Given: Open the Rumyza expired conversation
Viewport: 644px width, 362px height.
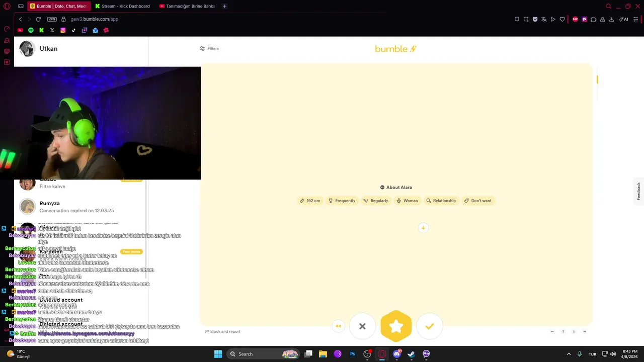Looking at the screenshot, I should click(x=80, y=207).
